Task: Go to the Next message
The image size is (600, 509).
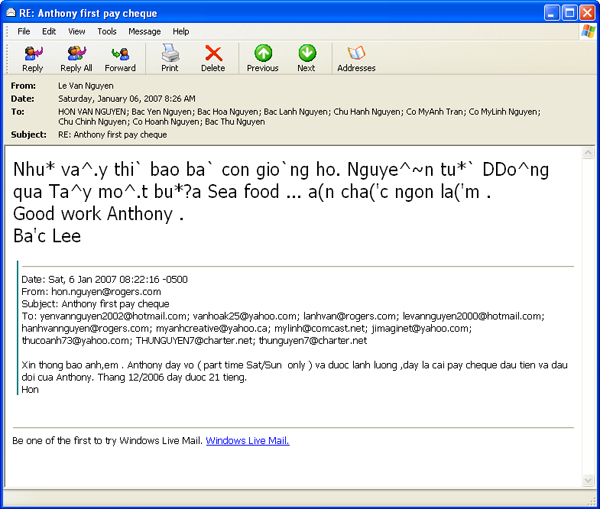Action: (x=307, y=59)
